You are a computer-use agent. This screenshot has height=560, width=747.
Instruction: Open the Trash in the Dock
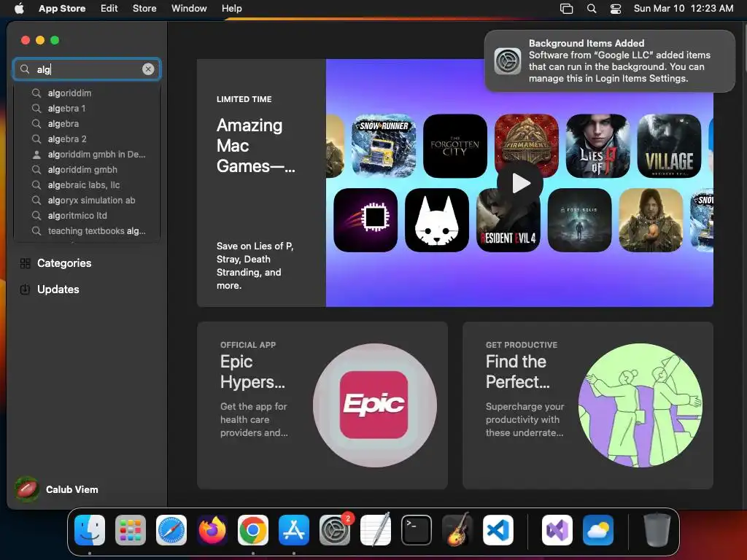tap(657, 530)
